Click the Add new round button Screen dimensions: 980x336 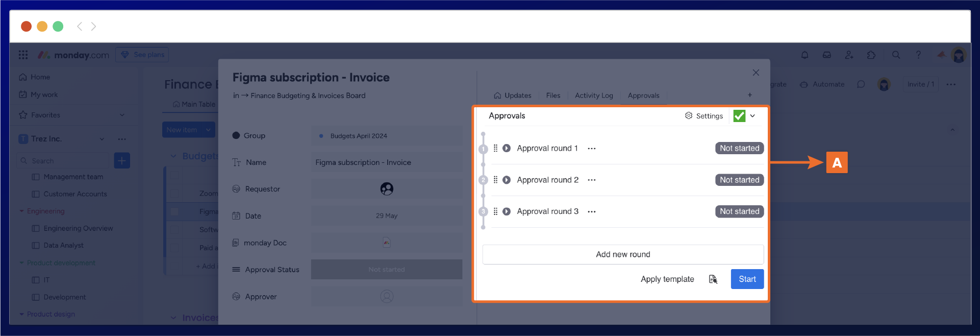623,254
